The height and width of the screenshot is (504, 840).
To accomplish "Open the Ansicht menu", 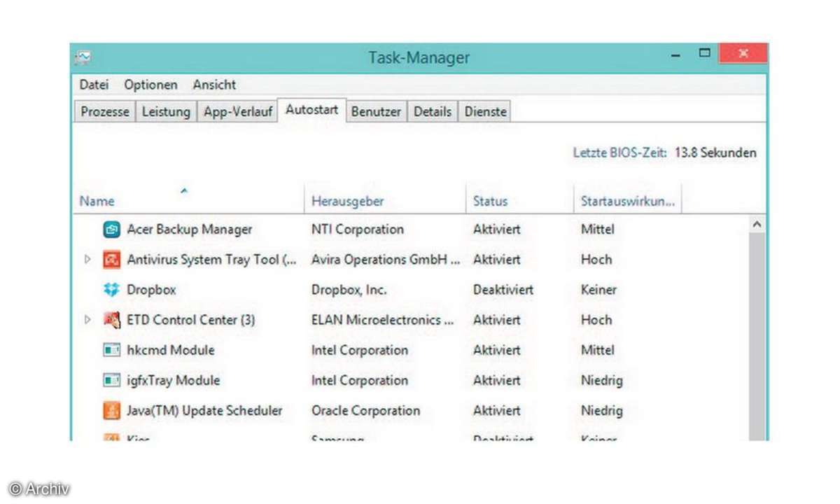I will pos(214,85).
